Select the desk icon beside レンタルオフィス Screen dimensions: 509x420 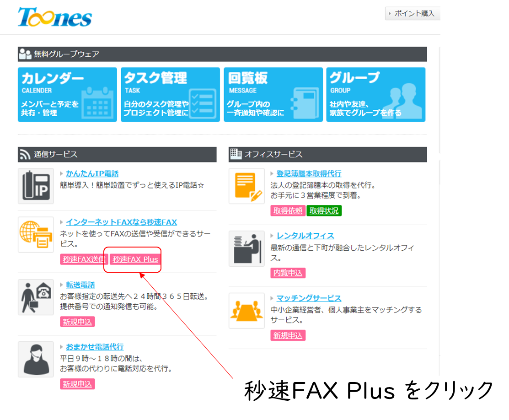246,248
